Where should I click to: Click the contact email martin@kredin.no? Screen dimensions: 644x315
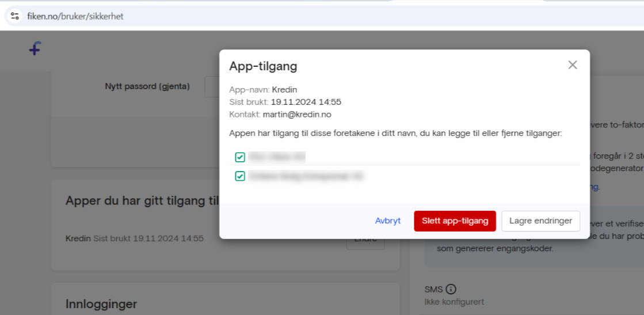pyautogui.click(x=297, y=115)
